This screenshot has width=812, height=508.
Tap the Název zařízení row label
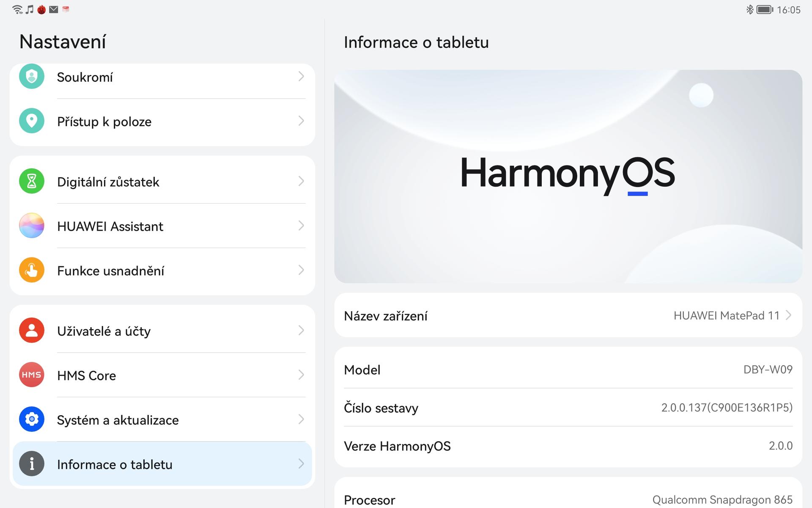[385, 316]
